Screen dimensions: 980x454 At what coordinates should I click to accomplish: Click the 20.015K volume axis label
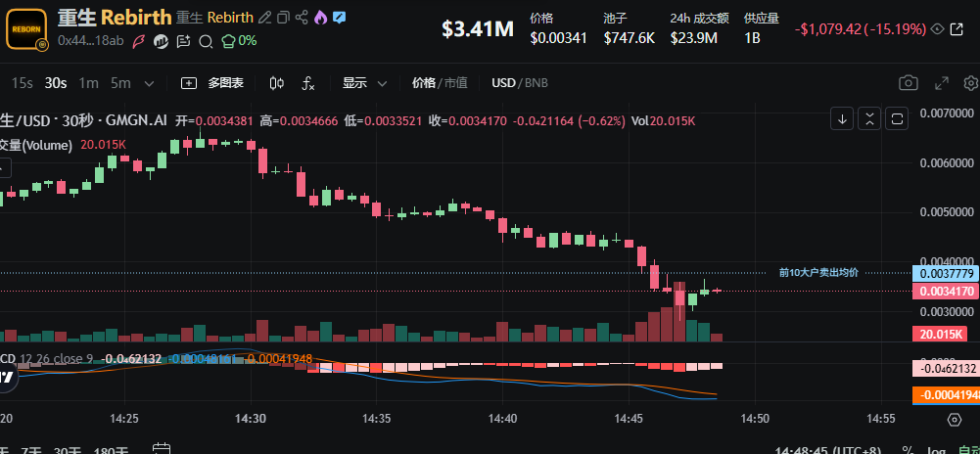coord(941,334)
